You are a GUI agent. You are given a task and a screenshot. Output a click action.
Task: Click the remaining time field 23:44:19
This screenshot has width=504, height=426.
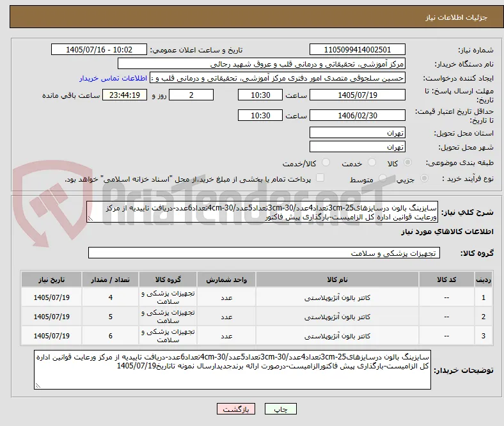125,95
